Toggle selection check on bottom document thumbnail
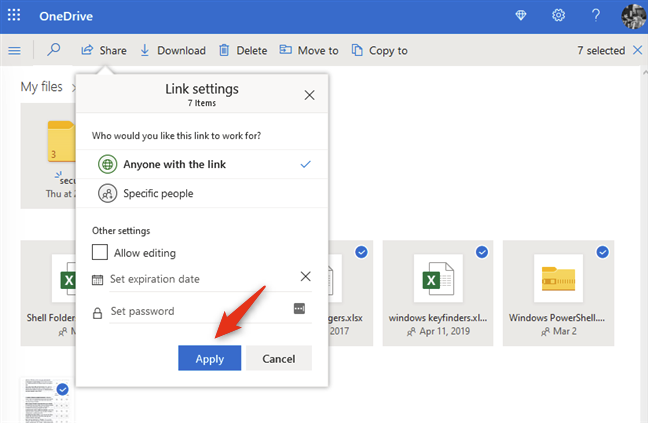The image size is (648, 423). tap(62, 389)
